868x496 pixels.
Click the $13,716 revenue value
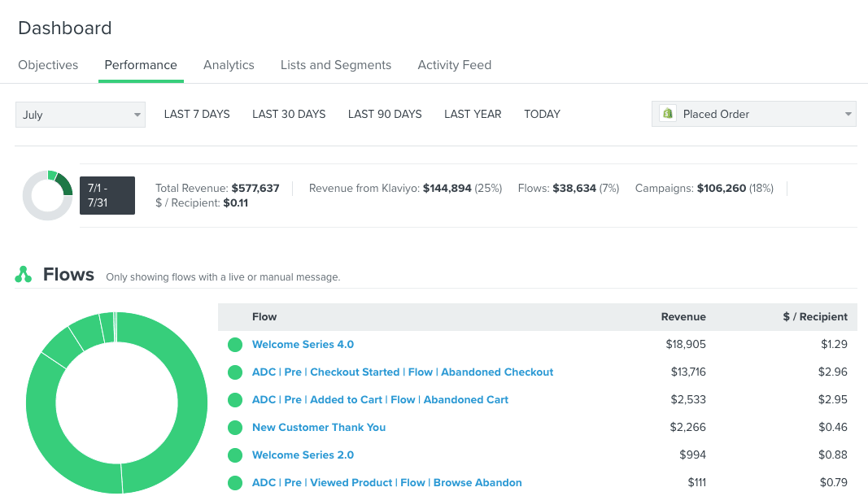point(688,372)
